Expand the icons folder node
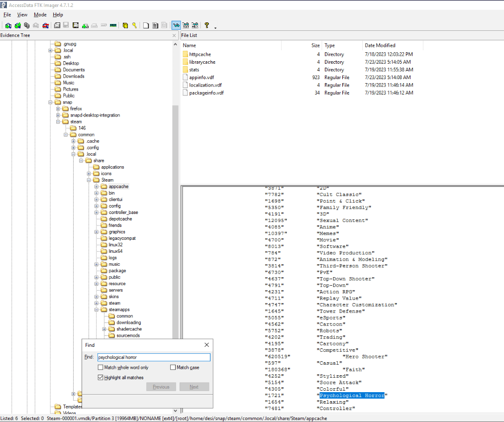This screenshot has height=422, width=504. coord(89,174)
